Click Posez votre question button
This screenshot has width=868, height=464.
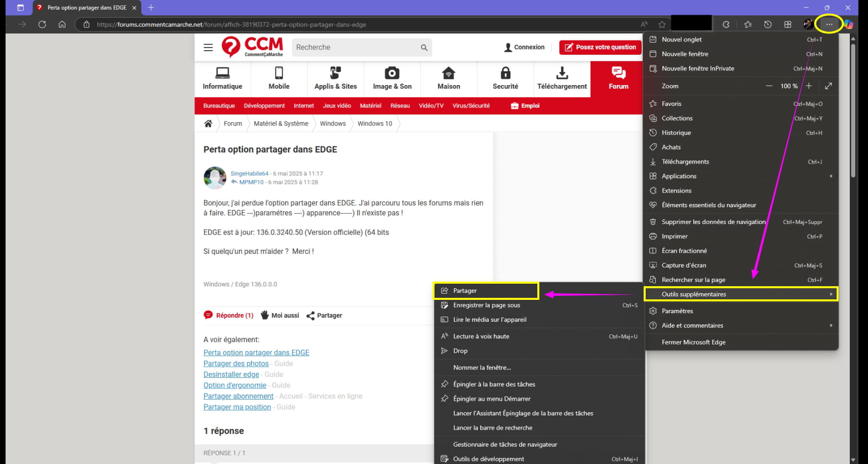pos(600,47)
